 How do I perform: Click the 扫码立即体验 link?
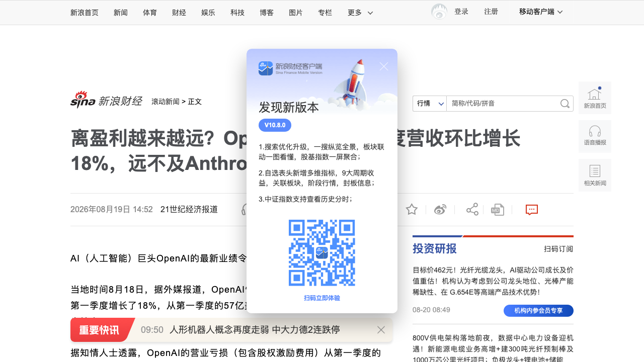coord(322,298)
